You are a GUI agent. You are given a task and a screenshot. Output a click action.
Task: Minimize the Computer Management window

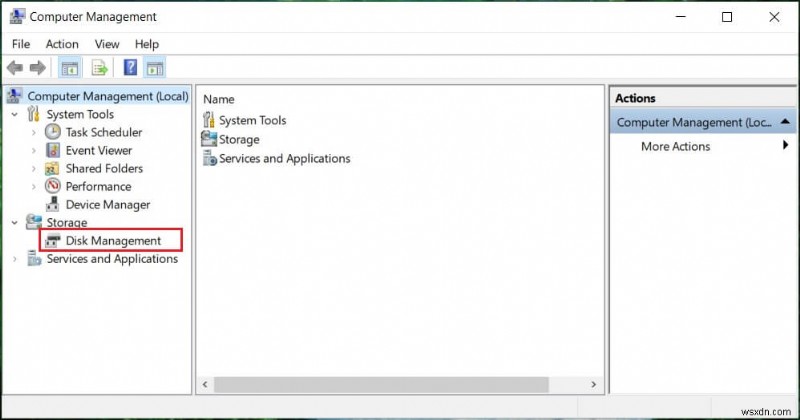coord(681,17)
